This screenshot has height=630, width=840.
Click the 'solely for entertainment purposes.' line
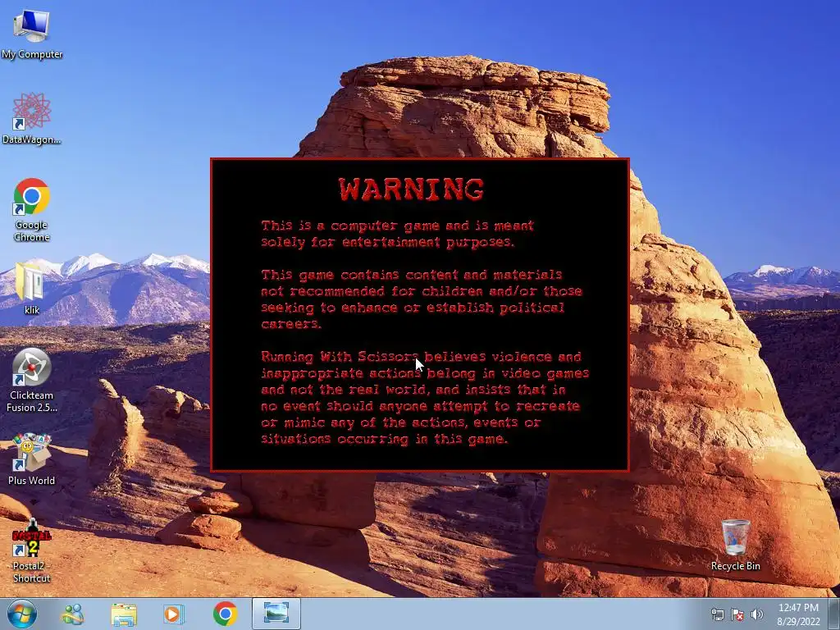point(388,242)
